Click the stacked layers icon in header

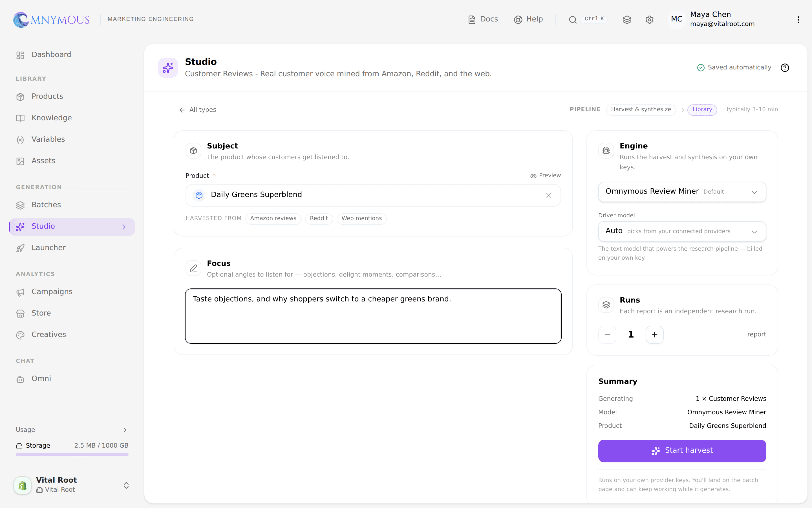[627, 19]
